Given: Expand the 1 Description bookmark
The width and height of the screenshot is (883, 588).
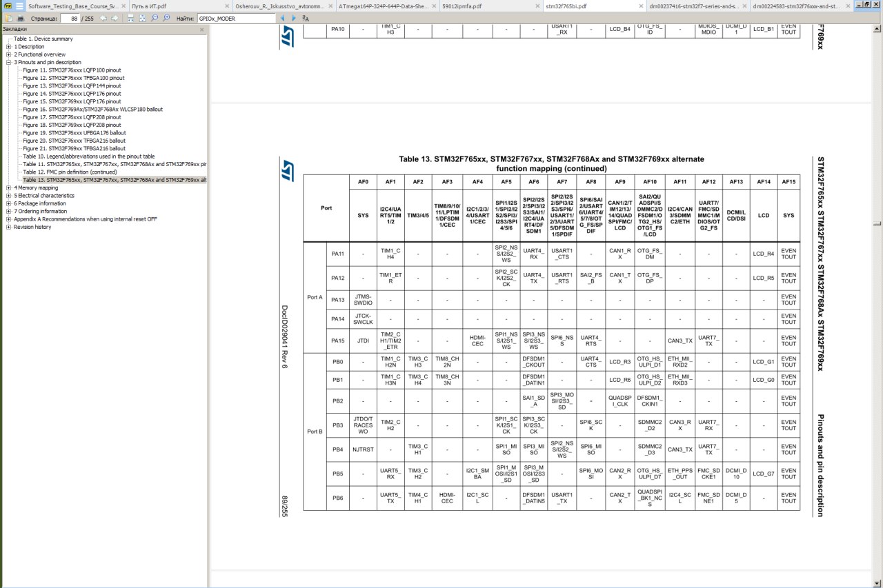Looking at the screenshot, I should pos(8,47).
